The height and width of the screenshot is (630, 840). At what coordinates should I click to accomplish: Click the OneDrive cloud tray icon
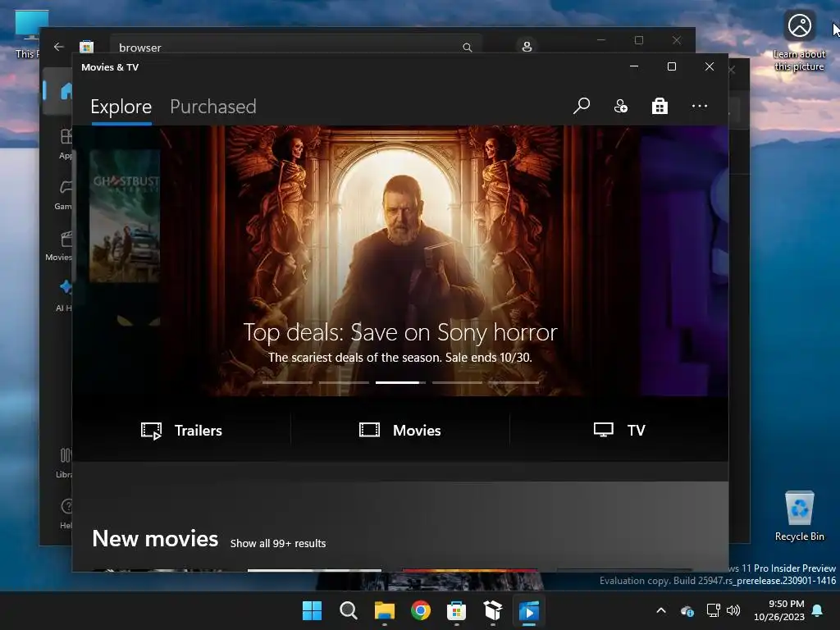tap(687, 610)
